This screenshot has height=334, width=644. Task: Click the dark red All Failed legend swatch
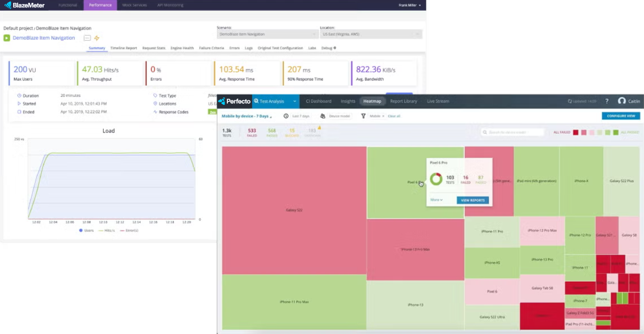(576, 132)
